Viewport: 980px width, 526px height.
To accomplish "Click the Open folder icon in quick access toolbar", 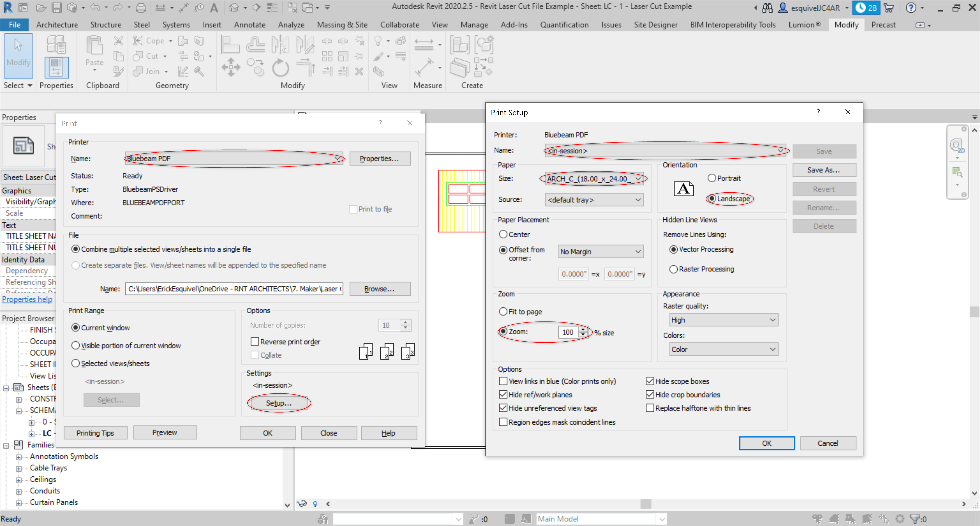I will pos(41,7).
